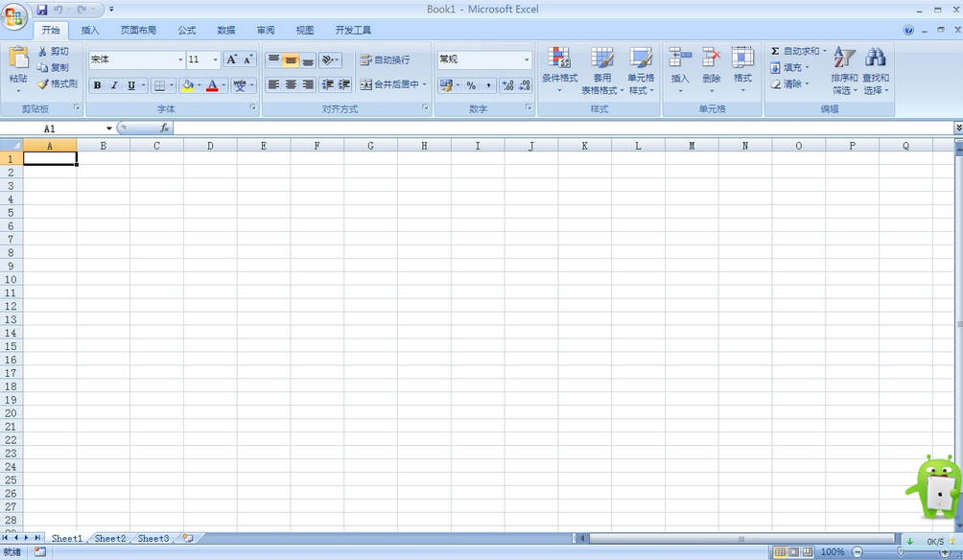Open Cell Styles 单元格样式
The width and height of the screenshot is (963, 560).
pos(641,70)
